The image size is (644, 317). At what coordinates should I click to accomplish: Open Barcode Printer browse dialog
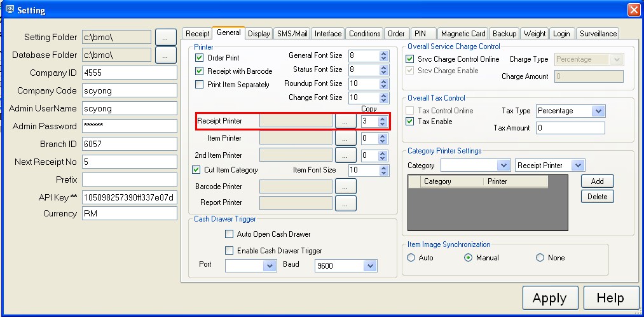[x=345, y=187]
